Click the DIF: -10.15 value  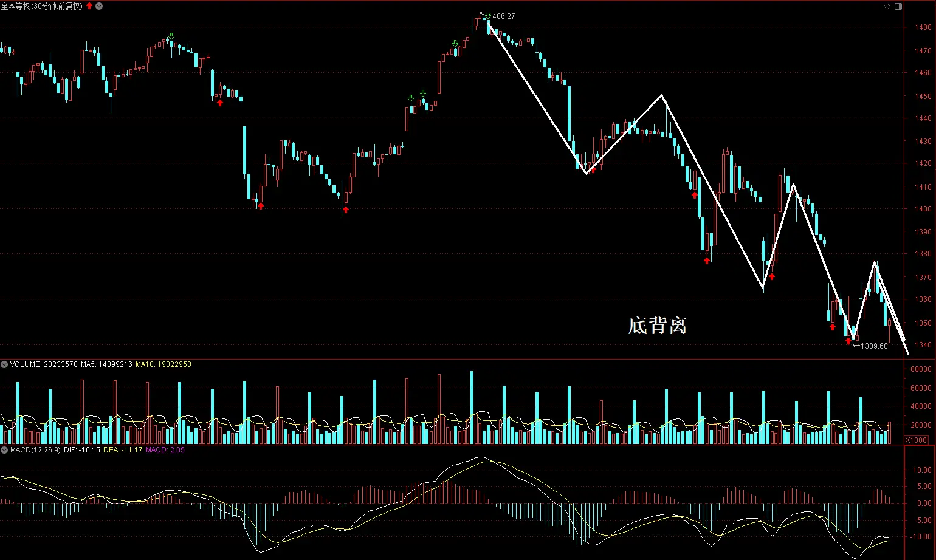82,450
